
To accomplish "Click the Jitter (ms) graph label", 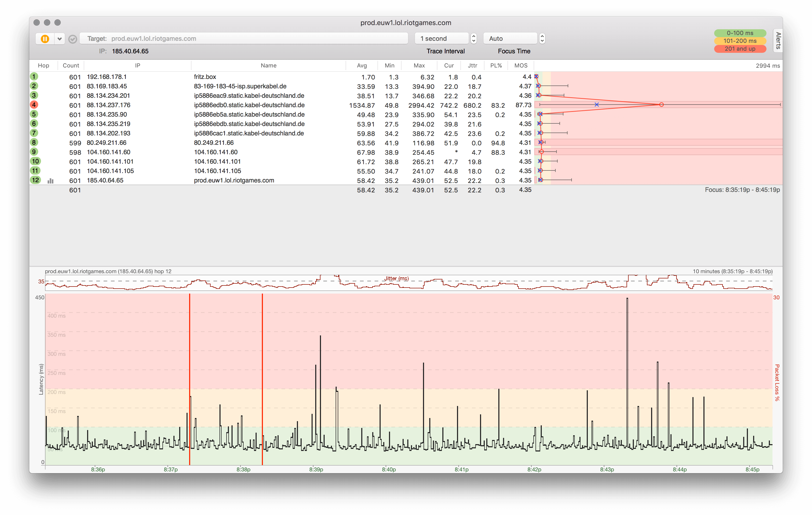I will (397, 278).
